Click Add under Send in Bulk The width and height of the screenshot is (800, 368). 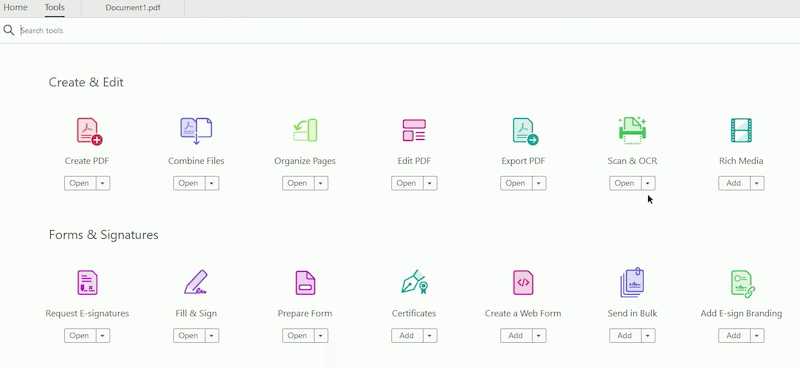pos(625,336)
